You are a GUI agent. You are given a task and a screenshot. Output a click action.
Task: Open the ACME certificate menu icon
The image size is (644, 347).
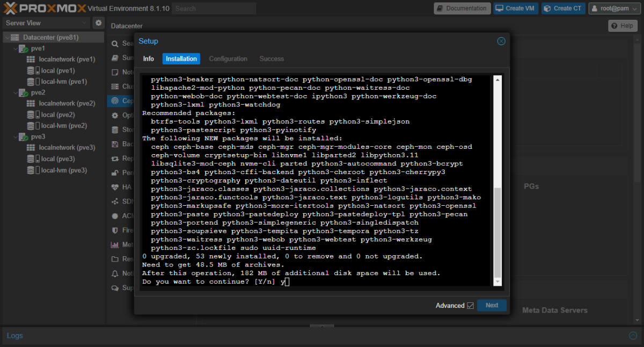click(x=115, y=216)
